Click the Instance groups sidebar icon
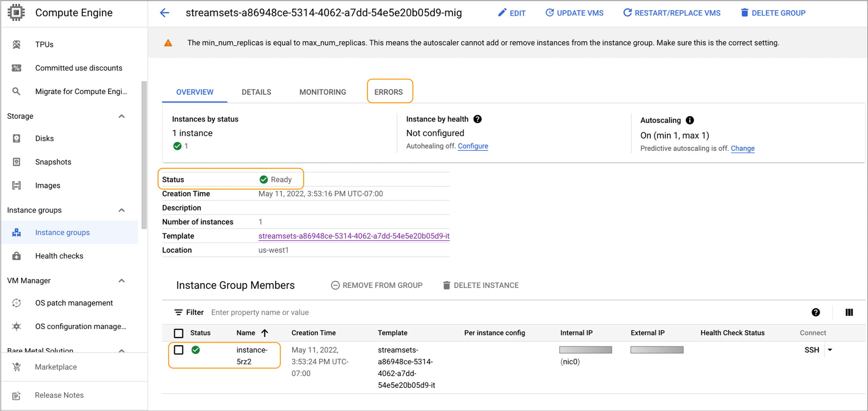 coord(16,232)
